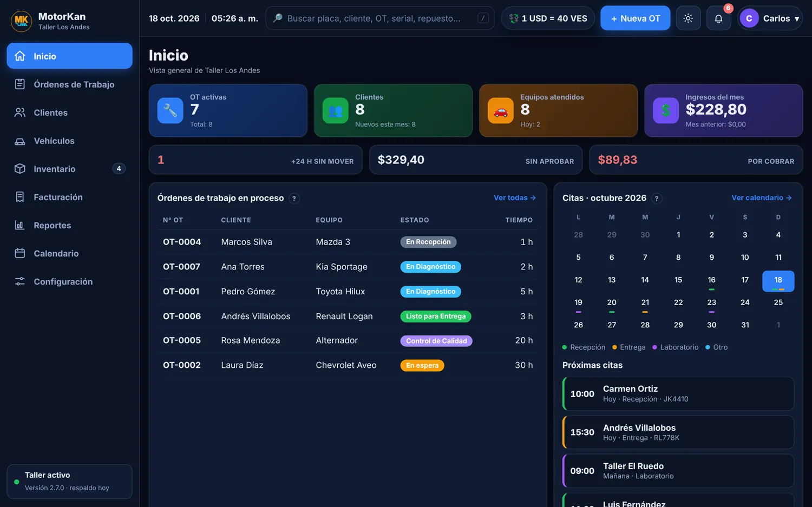The height and width of the screenshot is (507, 812).
Task: Click the Ingresos del mes dollar icon
Action: click(666, 110)
